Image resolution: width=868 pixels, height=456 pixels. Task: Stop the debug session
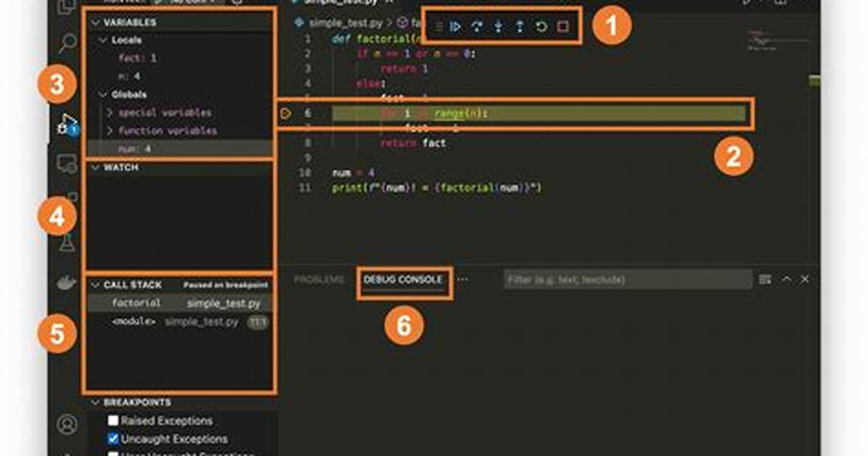(x=563, y=26)
